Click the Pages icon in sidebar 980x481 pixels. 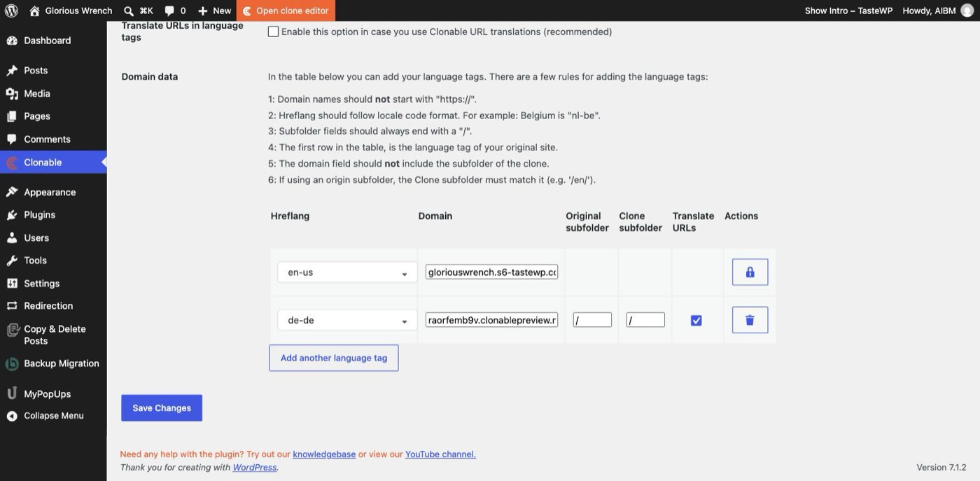[12, 116]
